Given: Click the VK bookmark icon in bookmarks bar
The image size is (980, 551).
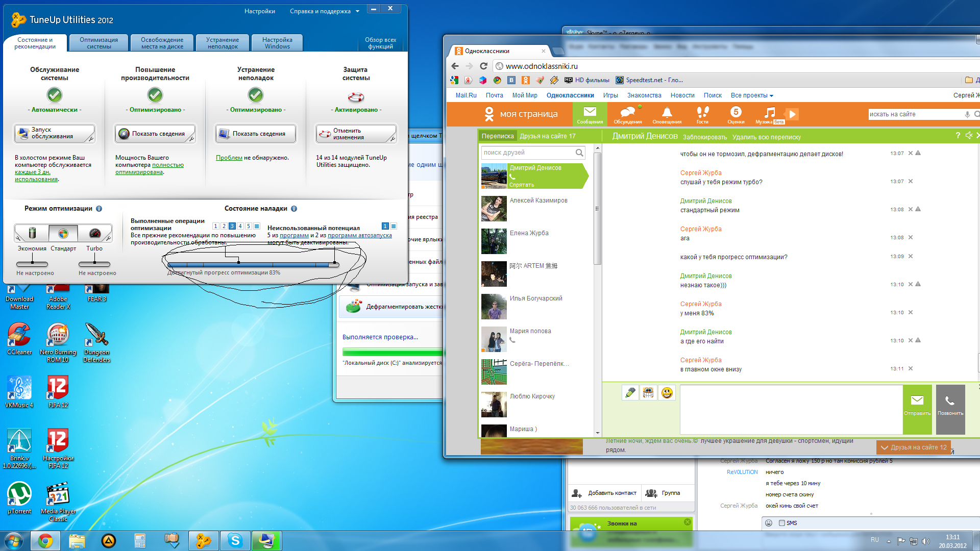Looking at the screenshot, I should [x=511, y=80].
